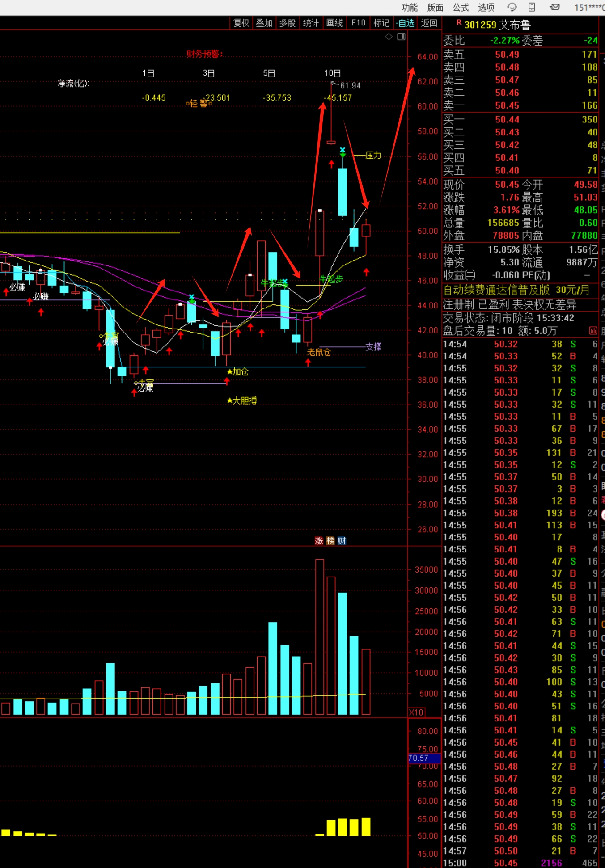
Task: Open the 版面 menu
Action: [435, 7]
